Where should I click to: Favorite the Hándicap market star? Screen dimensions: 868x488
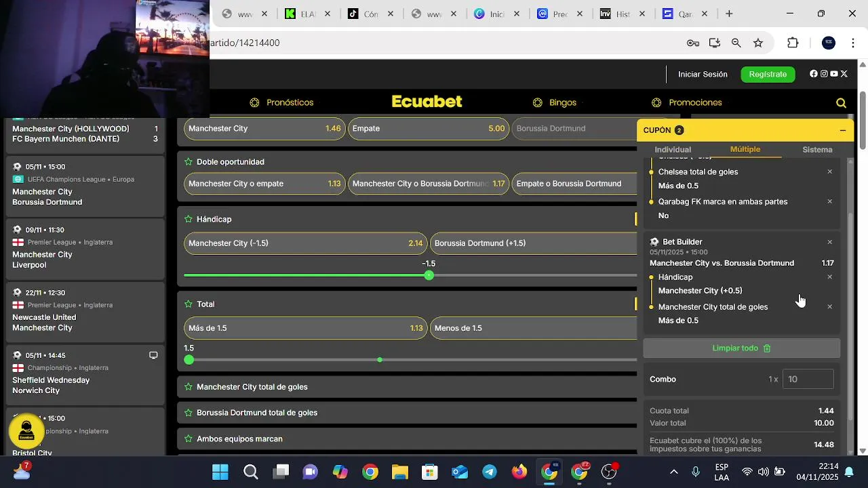(189, 220)
